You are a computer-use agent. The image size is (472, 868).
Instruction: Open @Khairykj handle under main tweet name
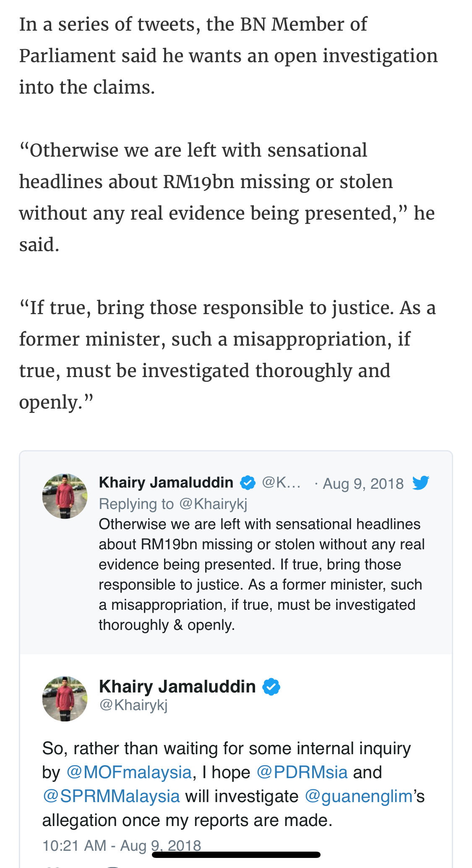point(133,705)
